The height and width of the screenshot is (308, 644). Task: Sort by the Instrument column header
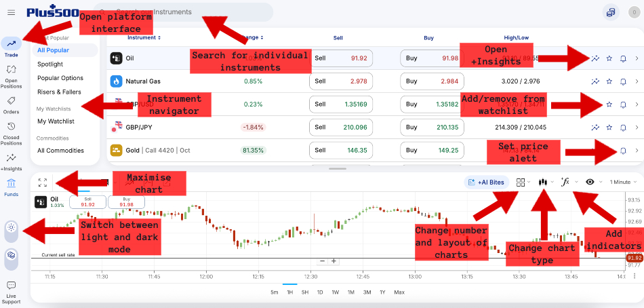click(144, 37)
